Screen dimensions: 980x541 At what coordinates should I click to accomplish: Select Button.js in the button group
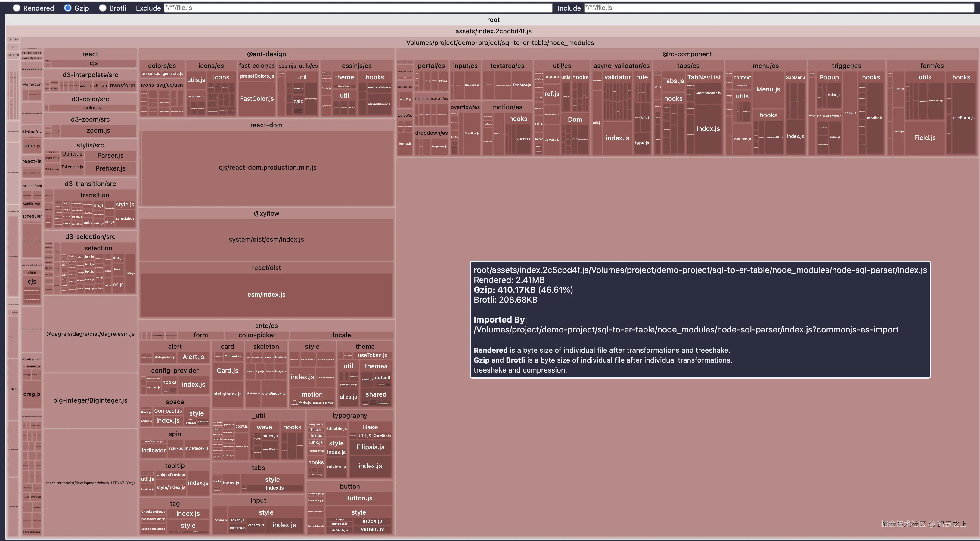[x=358, y=498]
